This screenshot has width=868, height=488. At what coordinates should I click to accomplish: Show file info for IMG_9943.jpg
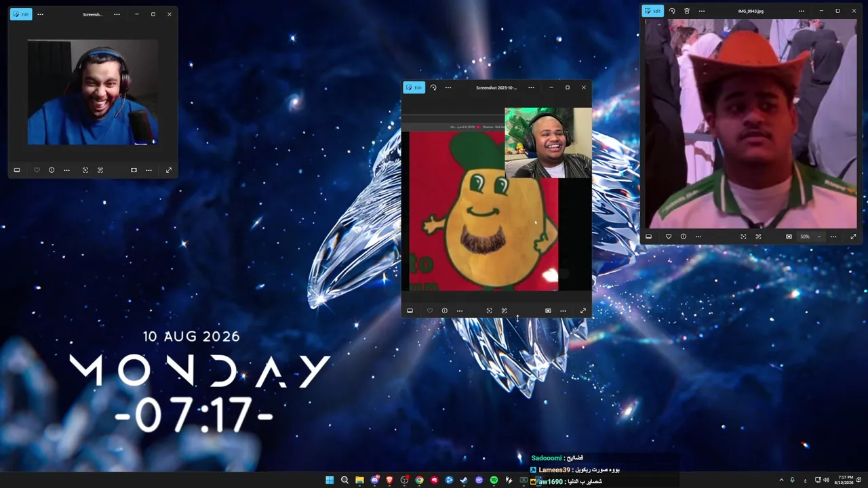tap(684, 237)
